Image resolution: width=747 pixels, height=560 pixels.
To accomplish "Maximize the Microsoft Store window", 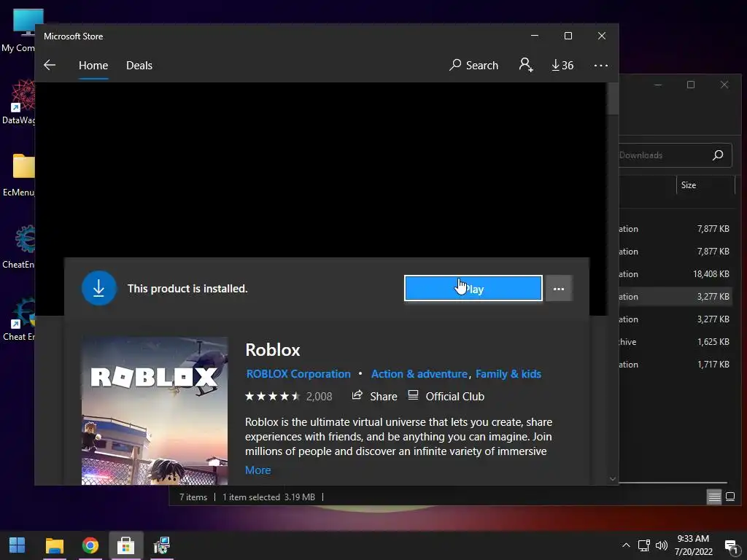I will (x=568, y=36).
